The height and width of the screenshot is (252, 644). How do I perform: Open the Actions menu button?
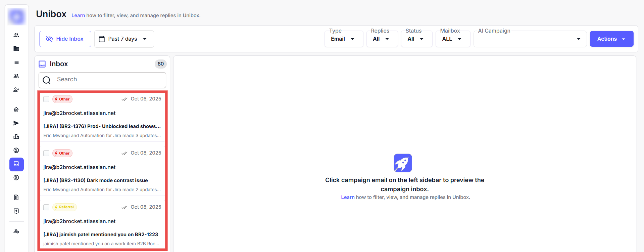click(x=611, y=39)
